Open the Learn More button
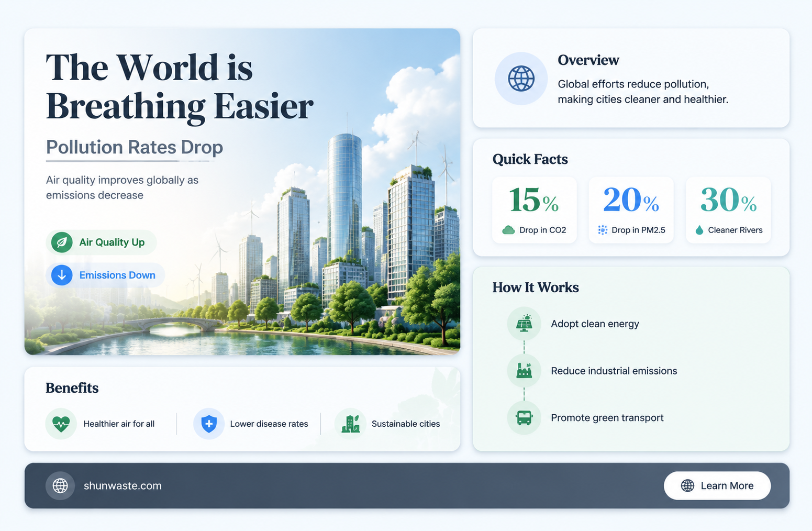The width and height of the screenshot is (812, 531). click(717, 485)
